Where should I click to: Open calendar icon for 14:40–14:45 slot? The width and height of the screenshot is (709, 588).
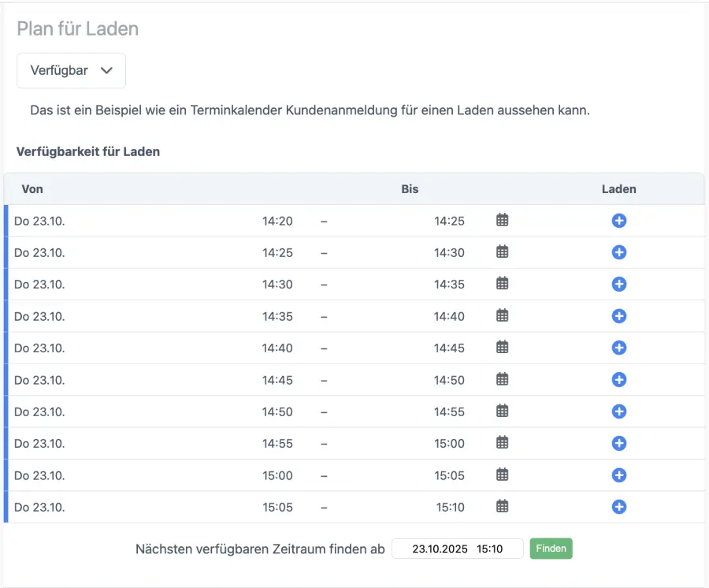pyautogui.click(x=503, y=348)
